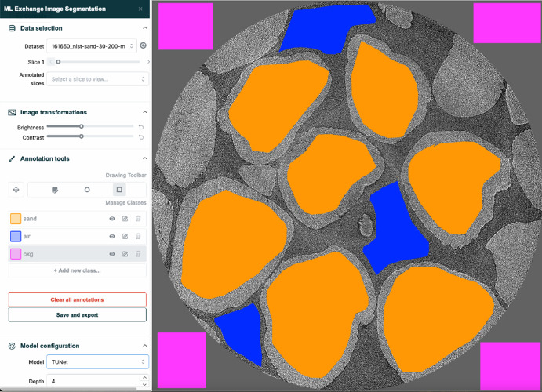Open the Dataset dropdown

tap(91, 46)
